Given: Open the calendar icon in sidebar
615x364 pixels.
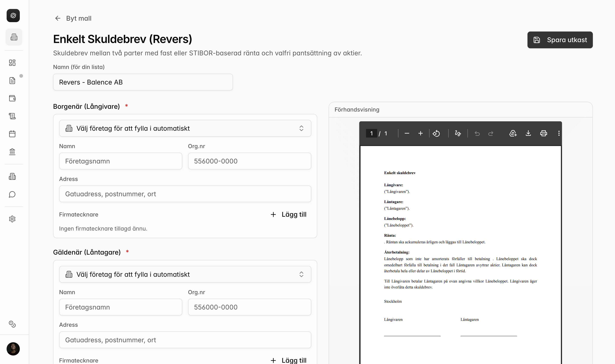Looking at the screenshot, I should pos(12,134).
